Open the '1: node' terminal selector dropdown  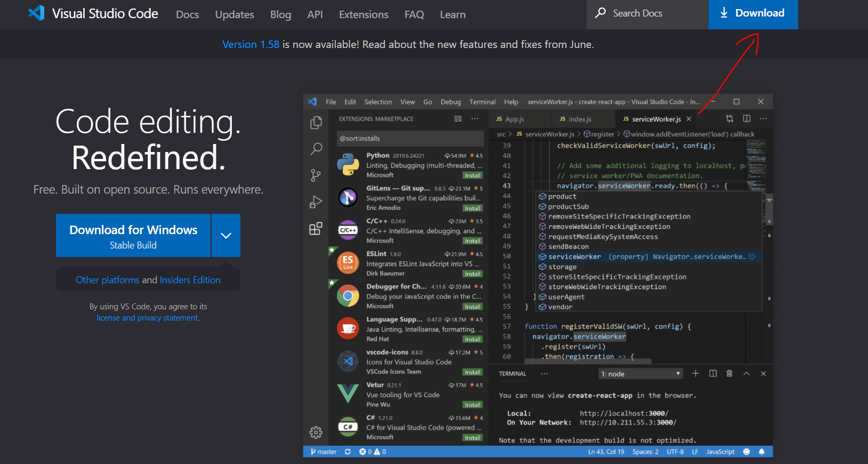coord(641,374)
